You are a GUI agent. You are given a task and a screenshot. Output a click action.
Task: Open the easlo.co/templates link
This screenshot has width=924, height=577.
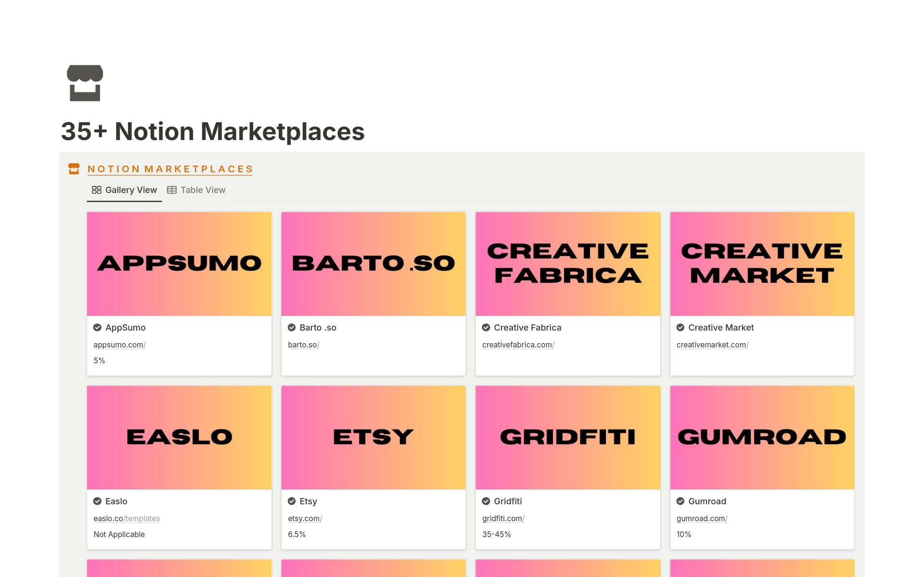(x=127, y=519)
